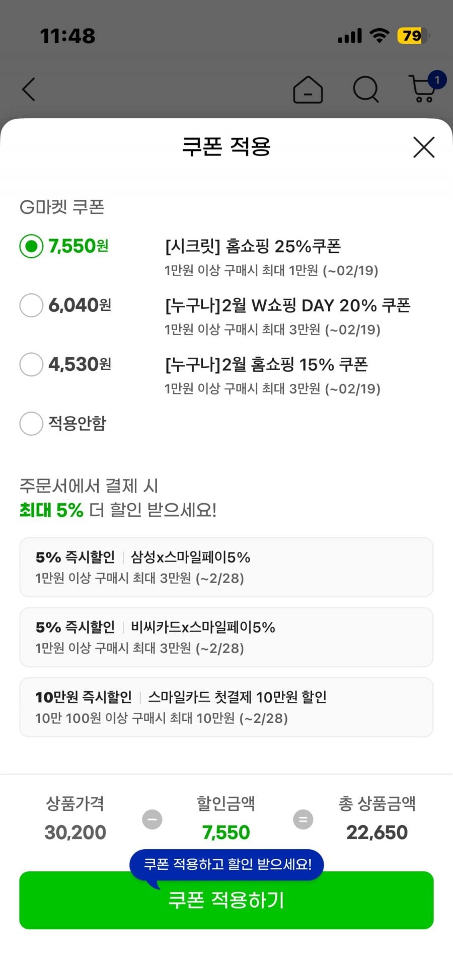Tap the Wi-Fi status icon
Viewport: 453px width, 980px height.
379,35
